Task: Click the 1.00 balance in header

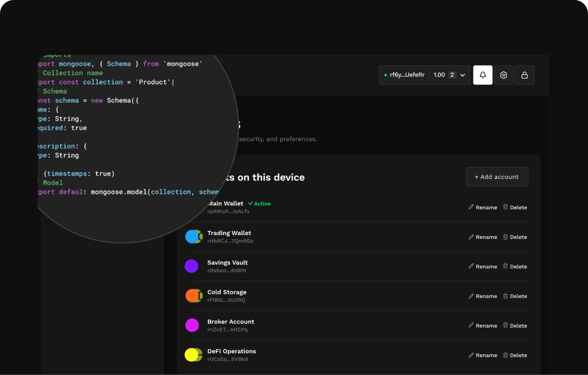Action: point(439,75)
